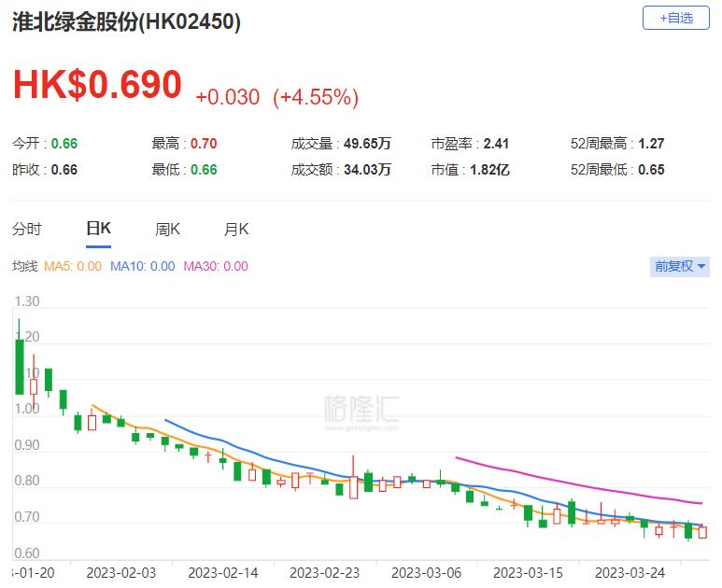
Task: Click 昨收 value 0.66
Action: pos(64,170)
